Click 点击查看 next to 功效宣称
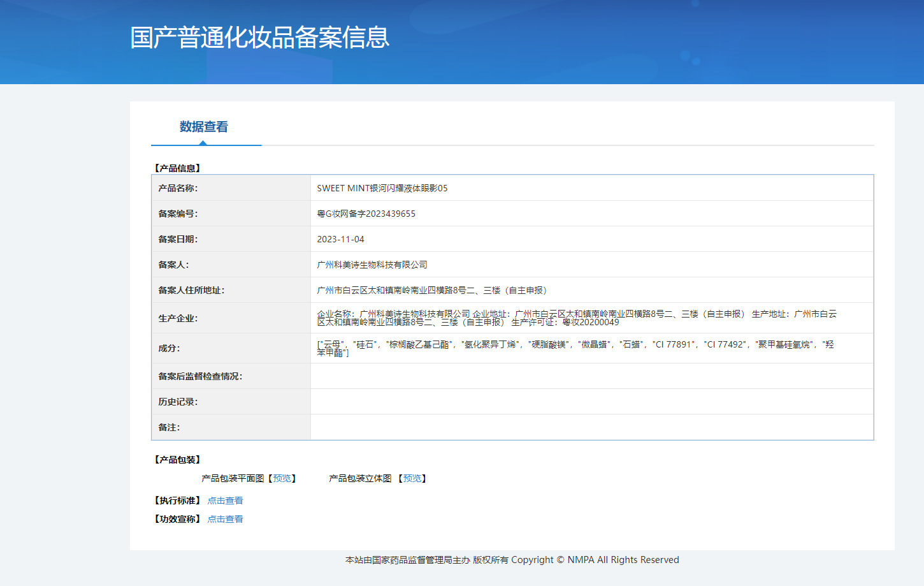924x586 pixels. pyautogui.click(x=225, y=519)
